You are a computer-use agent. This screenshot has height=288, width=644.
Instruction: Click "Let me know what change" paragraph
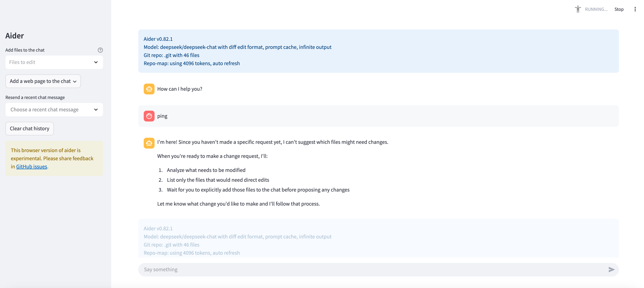tap(238, 204)
